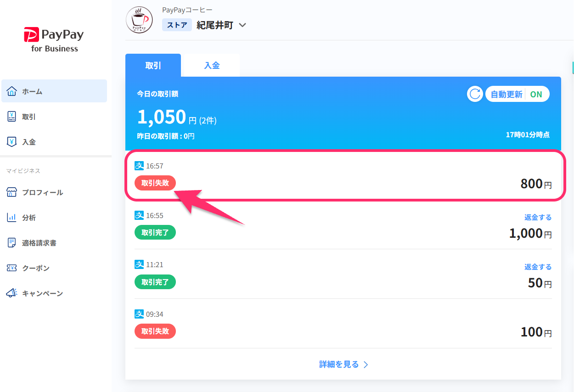Click the ストア label badge
This screenshot has width=574, height=392.
point(177,25)
